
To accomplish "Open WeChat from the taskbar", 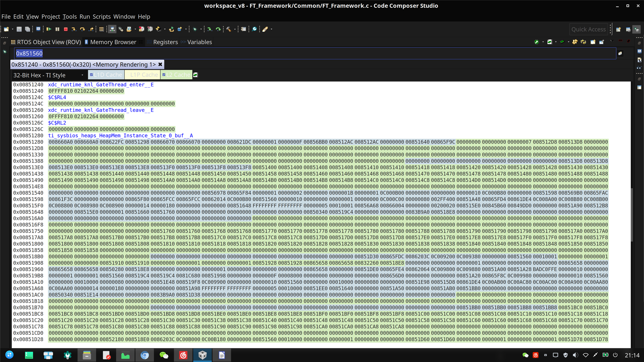I will coord(164,355).
